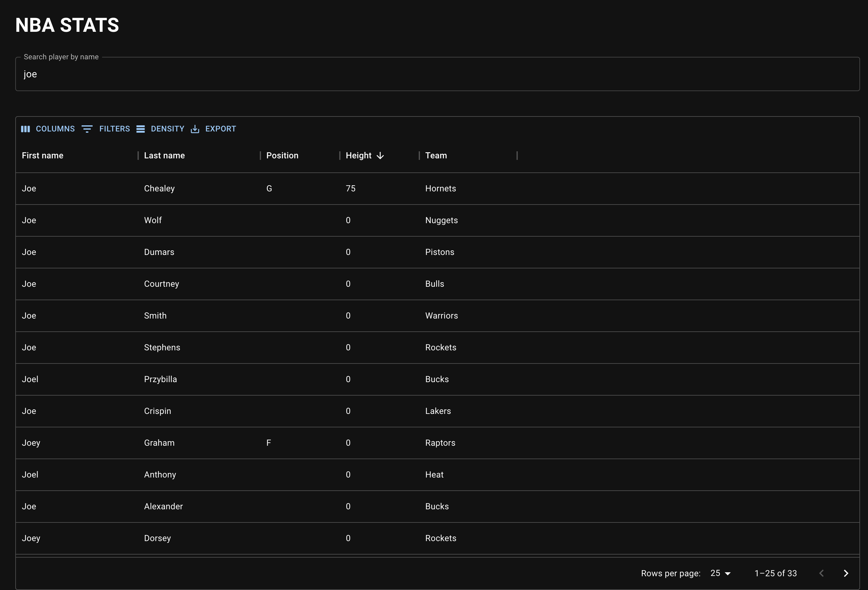Open the rows per page dropdown showing 25

[718, 573]
